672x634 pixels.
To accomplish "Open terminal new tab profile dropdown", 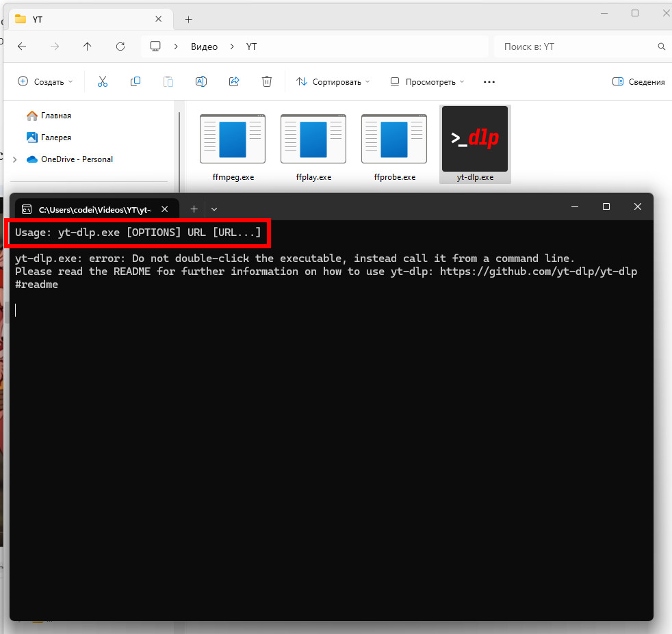I will [x=214, y=209].
